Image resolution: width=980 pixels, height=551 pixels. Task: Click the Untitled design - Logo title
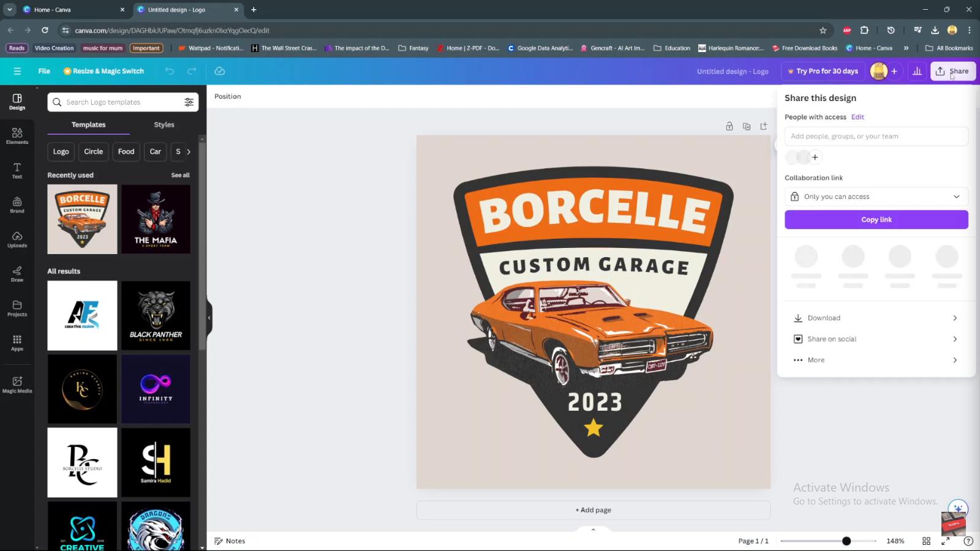[733, 72]
